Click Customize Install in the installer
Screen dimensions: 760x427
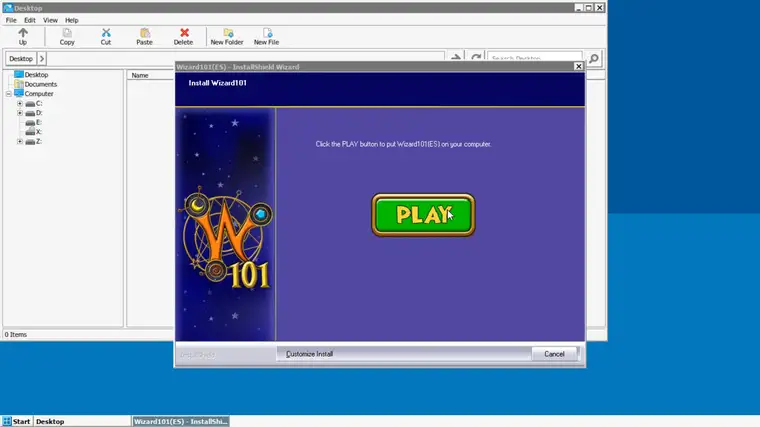coord(309,354)
